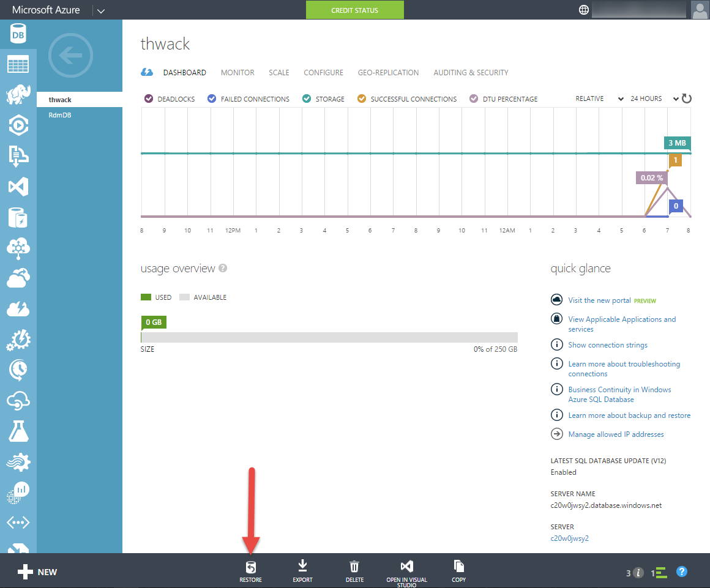Open the Media Services play icon
The image size is (710, 588).
tap(18, 125)
